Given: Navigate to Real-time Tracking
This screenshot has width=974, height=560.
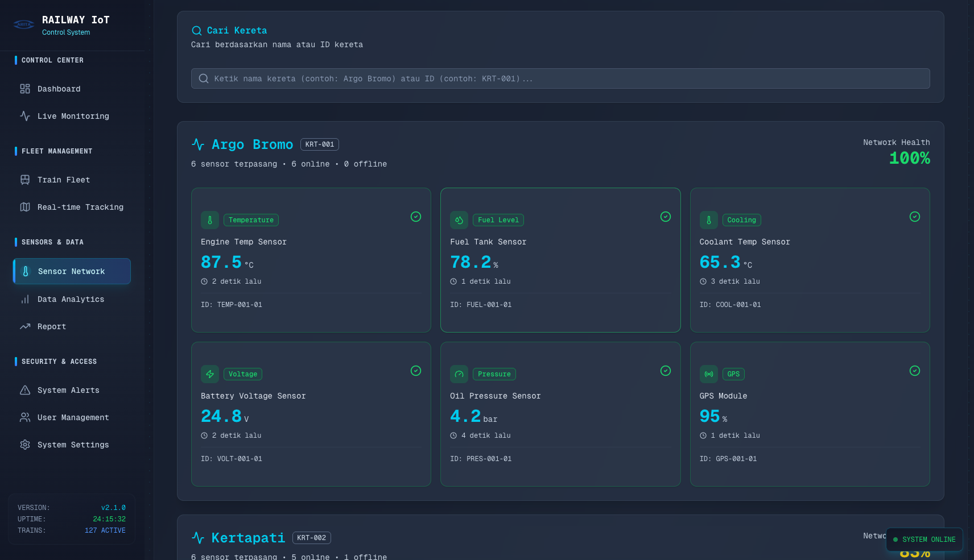Looking at the screenshot, I should 80,208.
